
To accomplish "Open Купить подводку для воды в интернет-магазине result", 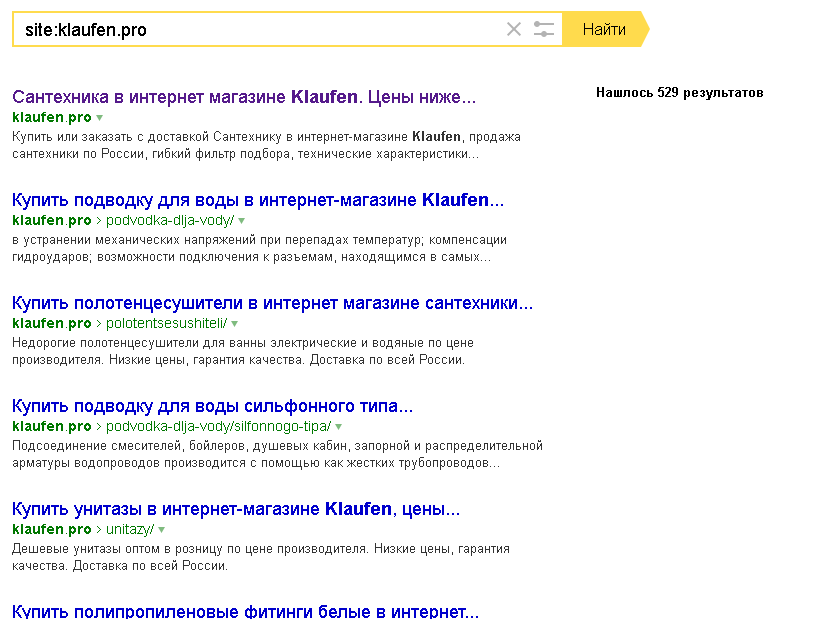I will (x=257, y=200).
